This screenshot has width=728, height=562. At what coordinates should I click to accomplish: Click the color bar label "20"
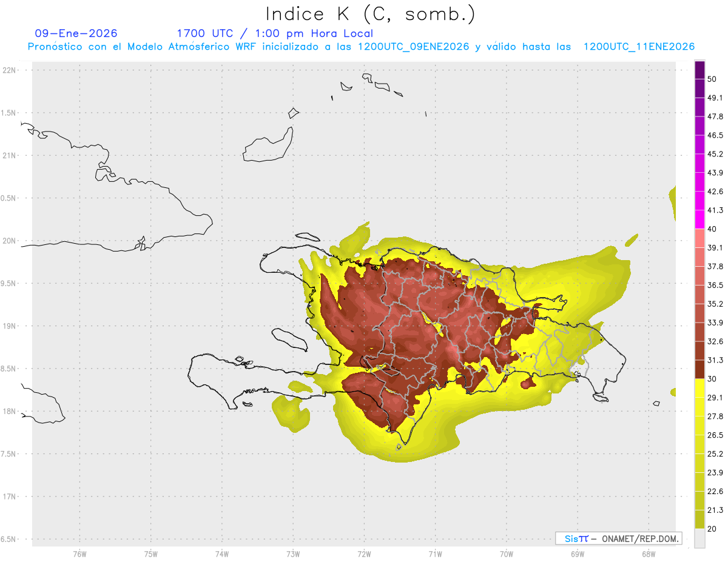click(712, 529)
